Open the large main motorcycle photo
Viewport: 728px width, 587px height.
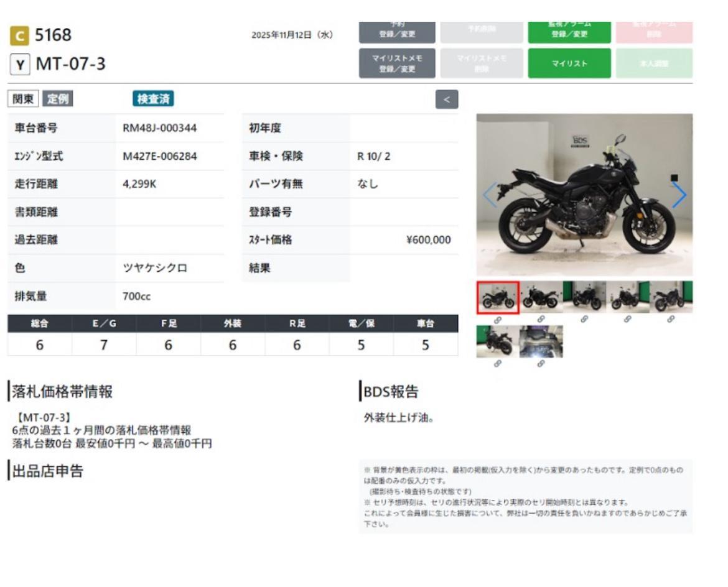pos(584,195)
